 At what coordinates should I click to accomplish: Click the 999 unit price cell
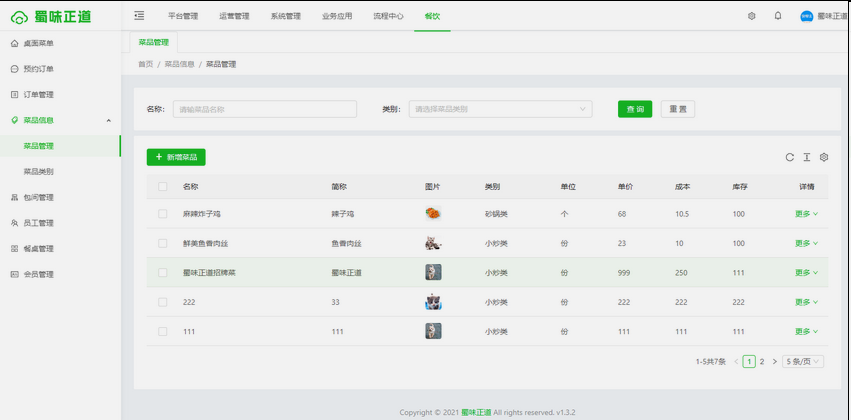624,272
